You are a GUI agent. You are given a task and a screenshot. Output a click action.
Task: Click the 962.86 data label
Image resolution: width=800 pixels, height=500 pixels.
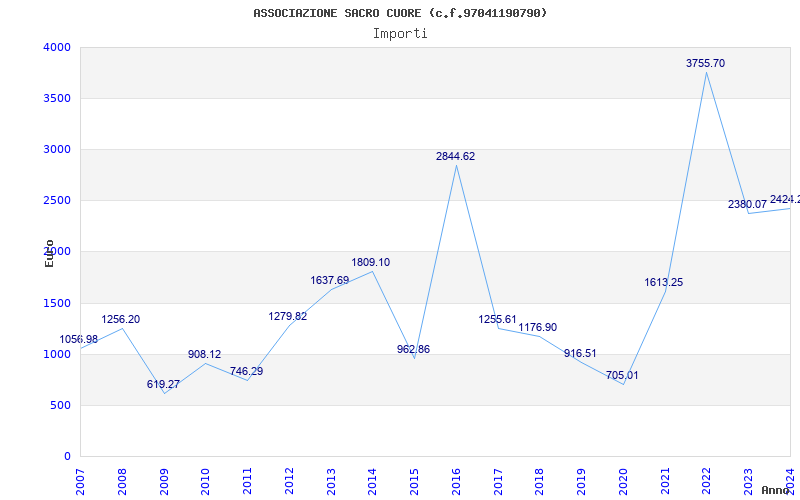click(413, 349)
